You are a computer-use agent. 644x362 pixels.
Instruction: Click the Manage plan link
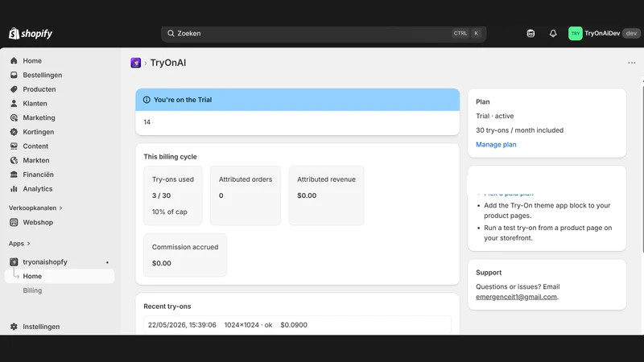point(496,145)
